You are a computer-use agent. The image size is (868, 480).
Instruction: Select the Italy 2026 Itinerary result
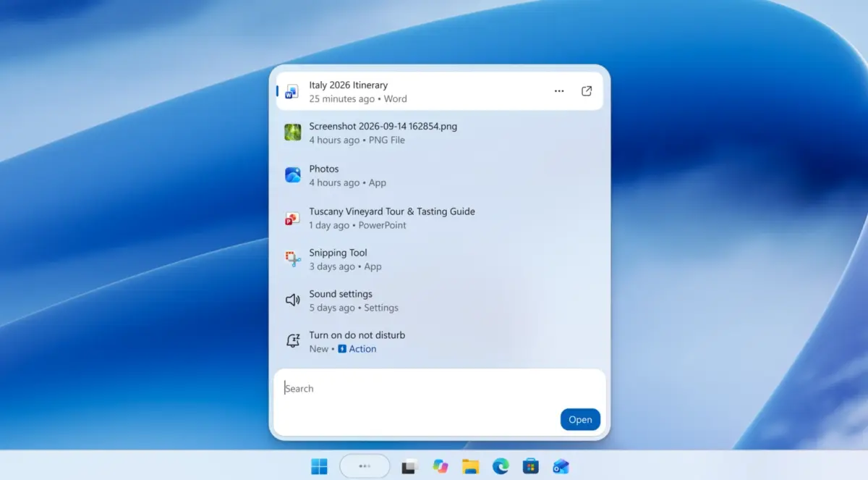point(439,91)
